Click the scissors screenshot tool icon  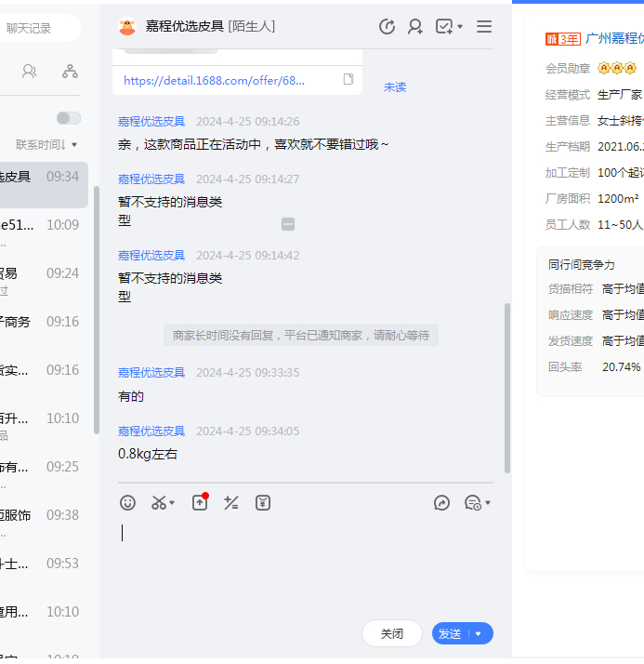point(159,502)
